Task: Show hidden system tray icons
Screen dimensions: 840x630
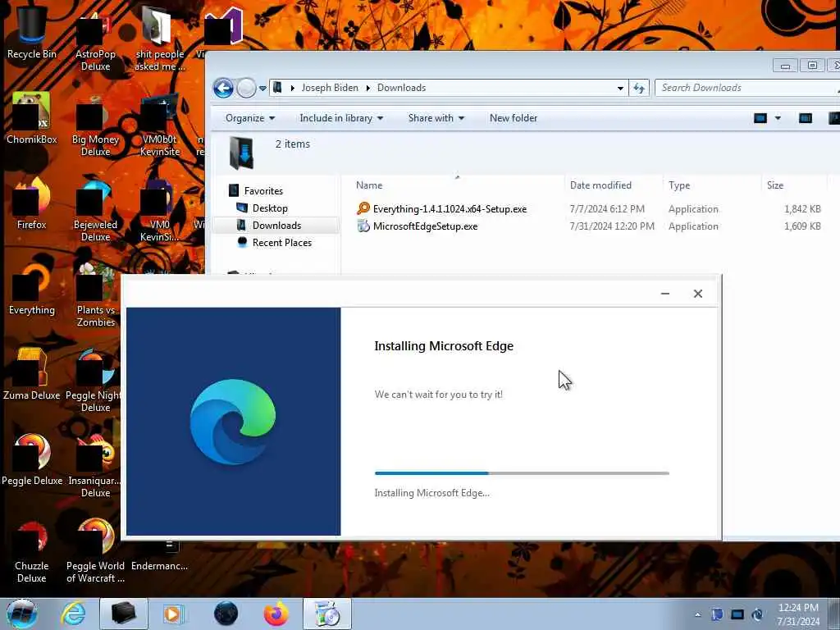Action: tap(697, 614)
